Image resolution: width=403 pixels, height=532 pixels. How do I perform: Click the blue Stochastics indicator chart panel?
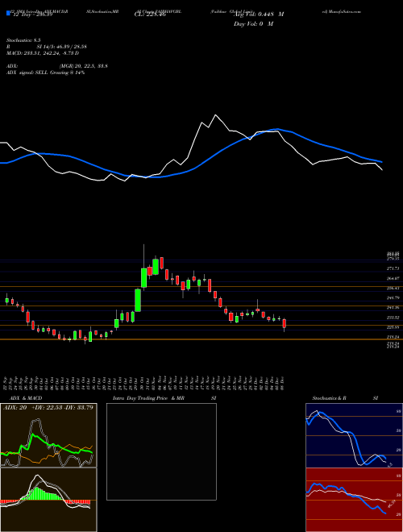point(354,435)
